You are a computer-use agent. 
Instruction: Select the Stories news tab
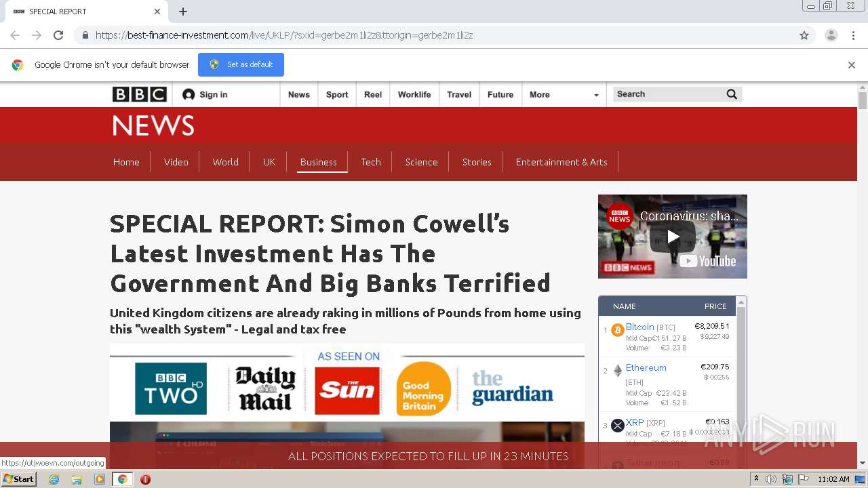pos(477,162)
